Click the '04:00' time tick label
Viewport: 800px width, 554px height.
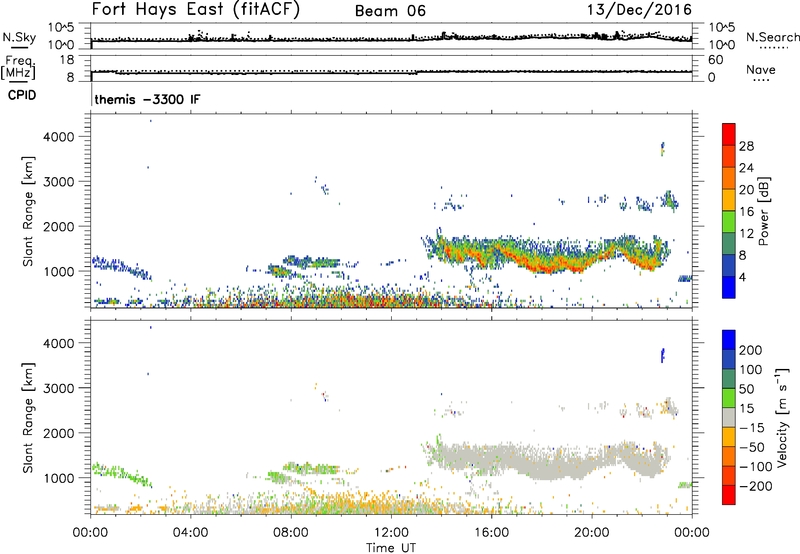click(x=190, y=533)
